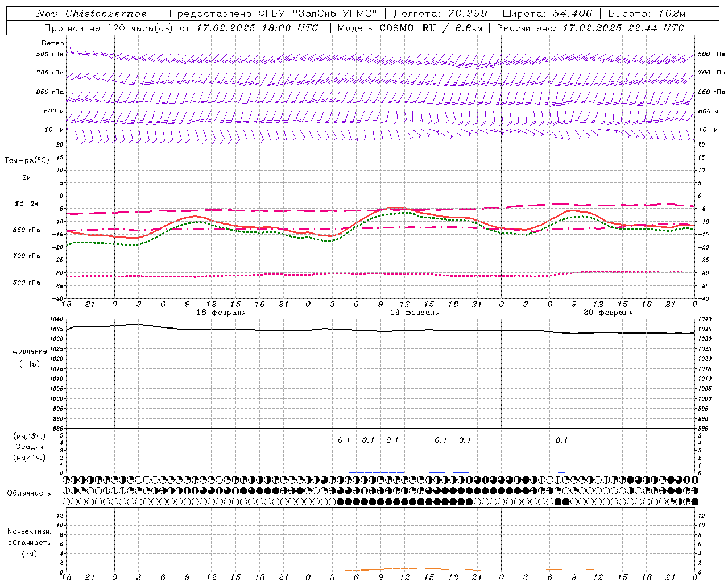Click right-side 500 м wind level label
The width and height of the screenshot is (728, 582).
[x=708, y=111]
